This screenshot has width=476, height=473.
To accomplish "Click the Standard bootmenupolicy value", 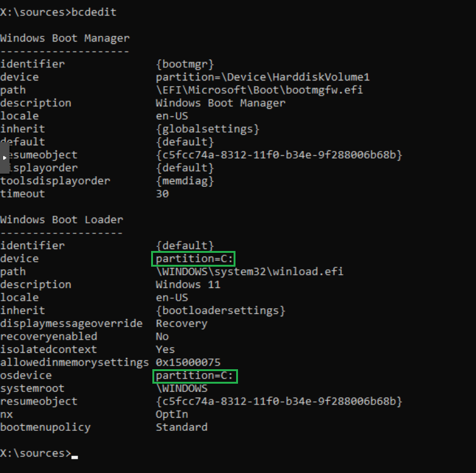I will click(x=181, y=427).
